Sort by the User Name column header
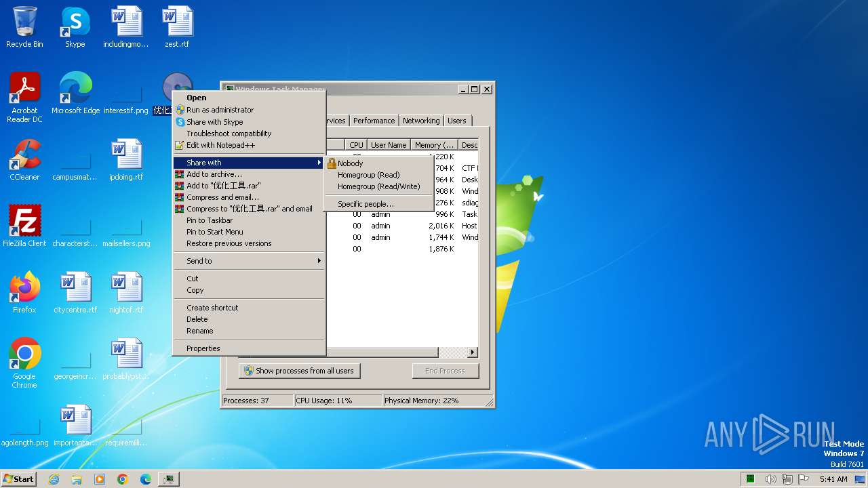 389,145
